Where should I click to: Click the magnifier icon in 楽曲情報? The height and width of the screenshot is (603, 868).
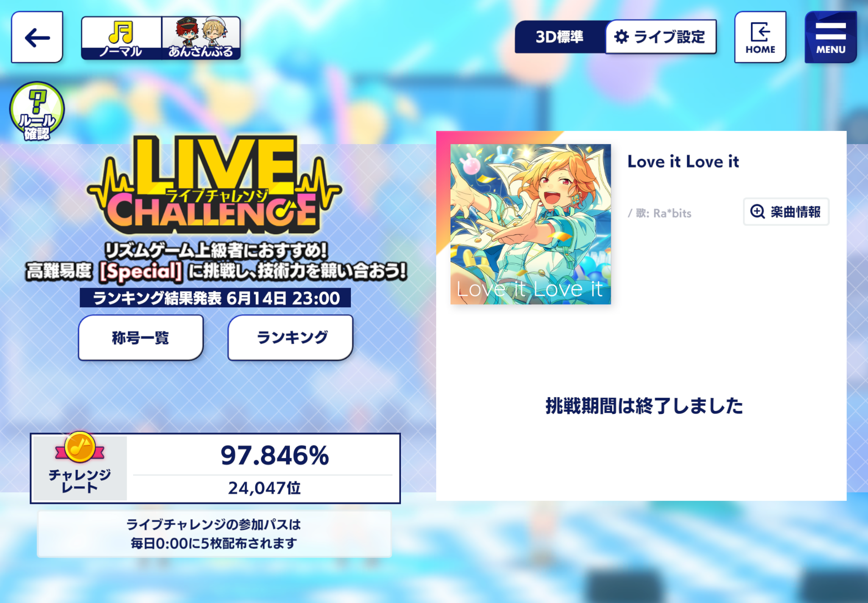pos(757,211)
